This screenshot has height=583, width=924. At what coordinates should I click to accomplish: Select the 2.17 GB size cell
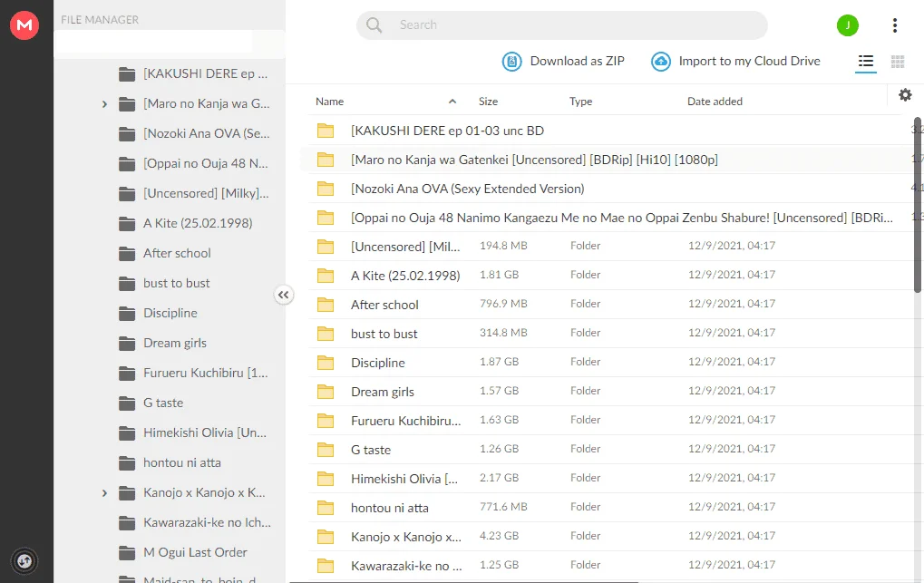click(499, 478)
